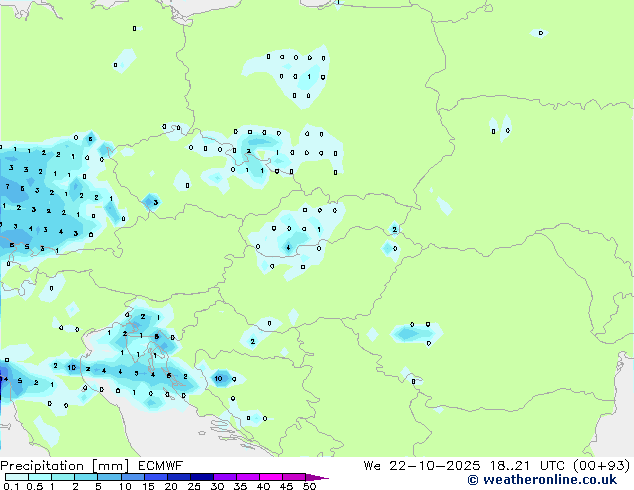
Task: Click the legend label "20"
Action: (x=171, y=486)
